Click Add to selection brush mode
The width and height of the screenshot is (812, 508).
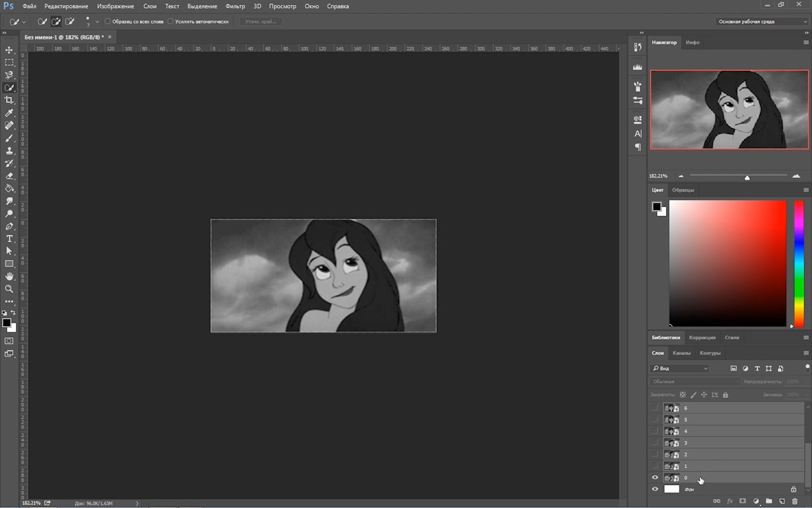pyautogui.click(x=56, y=22)
